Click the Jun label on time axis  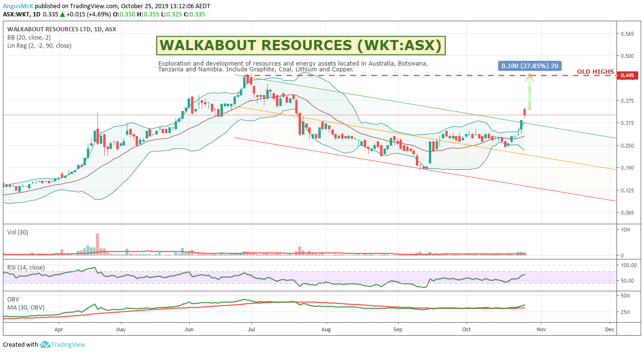coord(189,330)
